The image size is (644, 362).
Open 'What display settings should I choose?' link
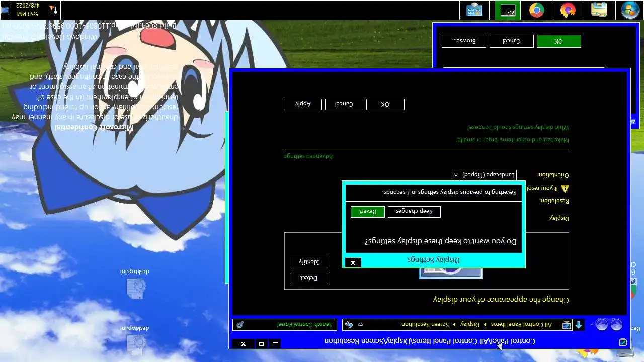pos(518,128)
